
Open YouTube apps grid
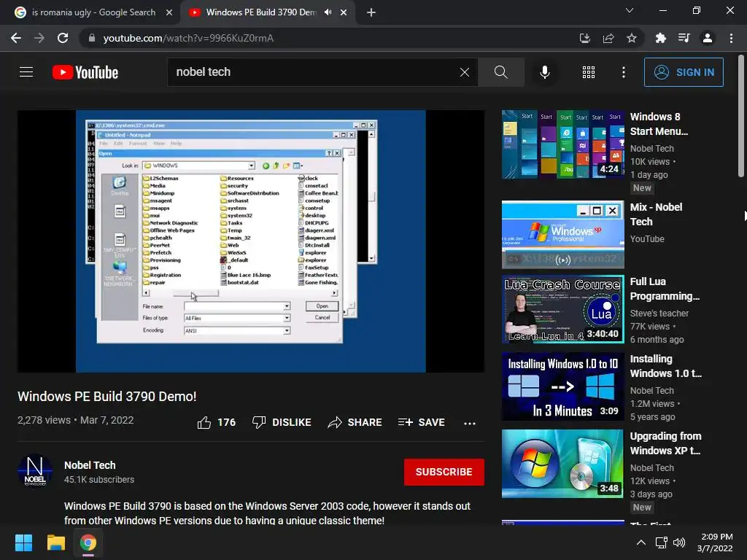pyautogui.click(x=589, y=72)
